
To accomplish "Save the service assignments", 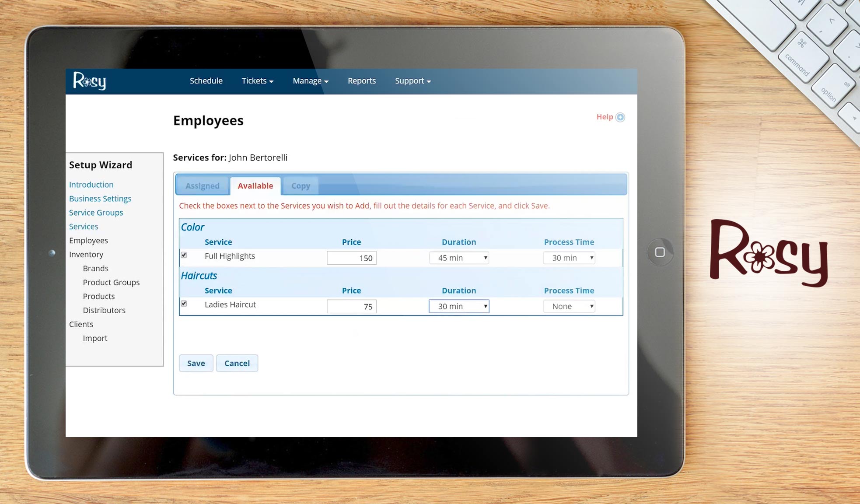I will coord(196,363).
